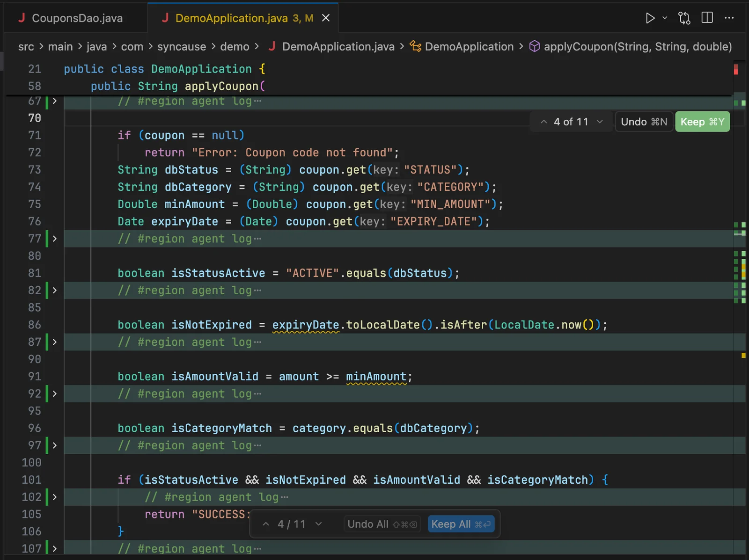Click Undo to reject this change
This screenshot has height=560, width=749.
pos(644,122)
